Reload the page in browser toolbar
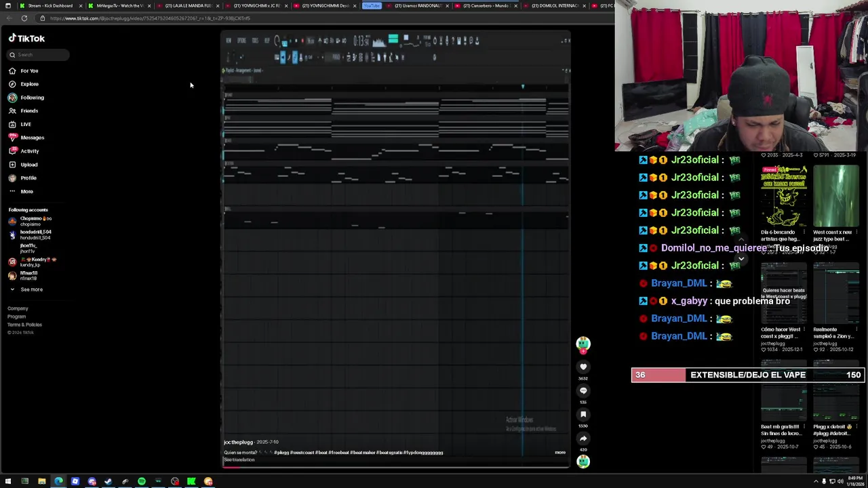 [24, 18]
